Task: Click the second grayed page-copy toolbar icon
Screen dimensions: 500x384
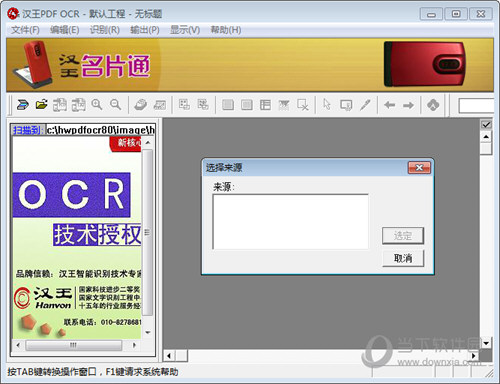Action: 79,105
